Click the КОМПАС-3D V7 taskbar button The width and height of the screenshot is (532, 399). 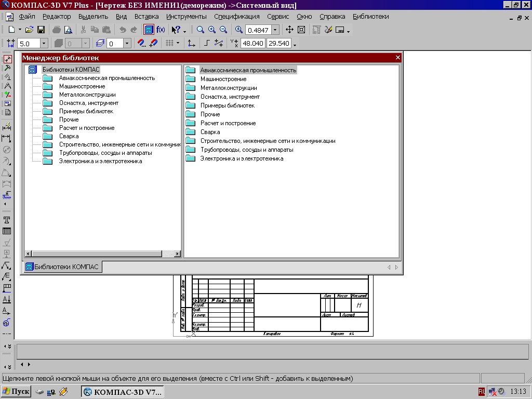click(123, 392)
